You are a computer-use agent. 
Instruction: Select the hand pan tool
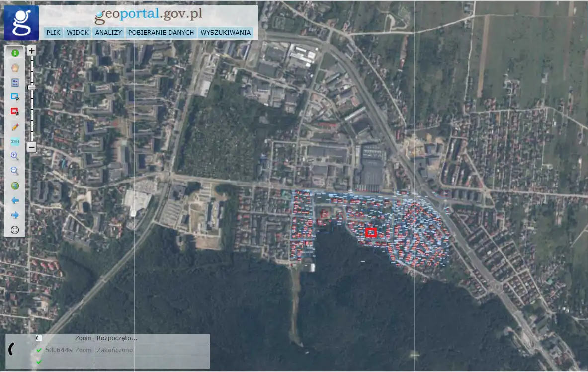[15, 68]
